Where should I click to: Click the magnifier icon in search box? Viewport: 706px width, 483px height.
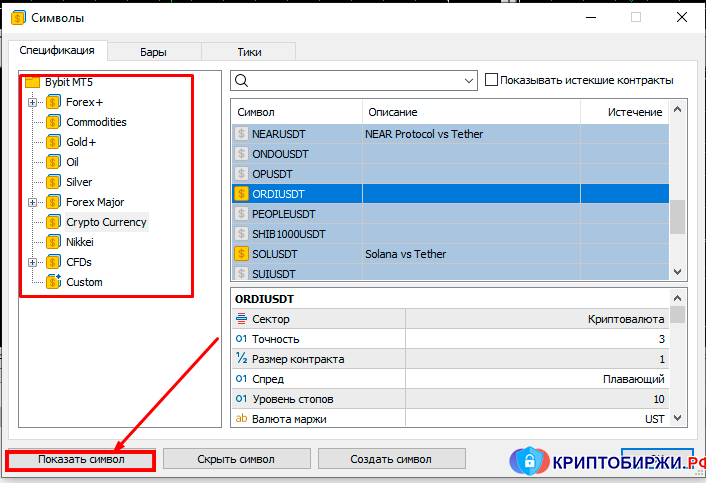pos(241,81)
